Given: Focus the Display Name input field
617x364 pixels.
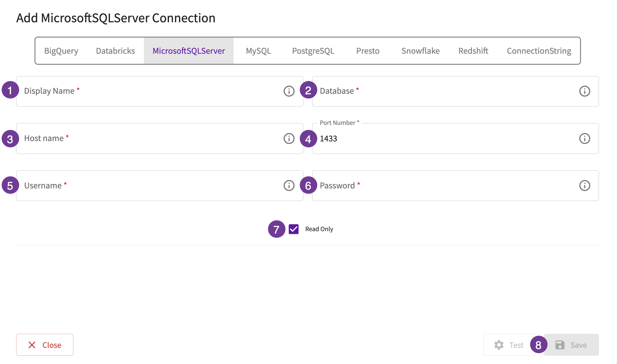Looking at the screenshot, I should click(x=159, y=91).
